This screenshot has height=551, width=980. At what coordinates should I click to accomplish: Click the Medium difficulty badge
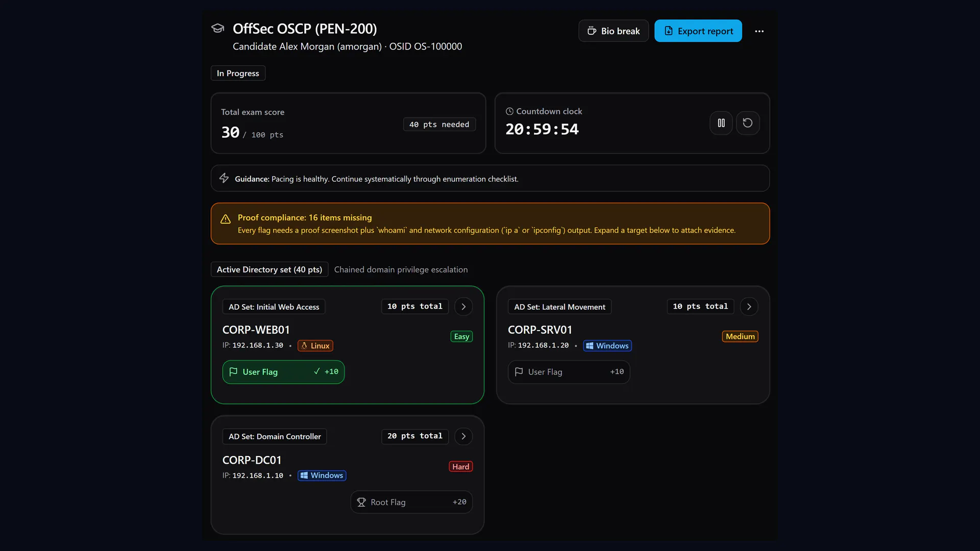click(740, 337)
